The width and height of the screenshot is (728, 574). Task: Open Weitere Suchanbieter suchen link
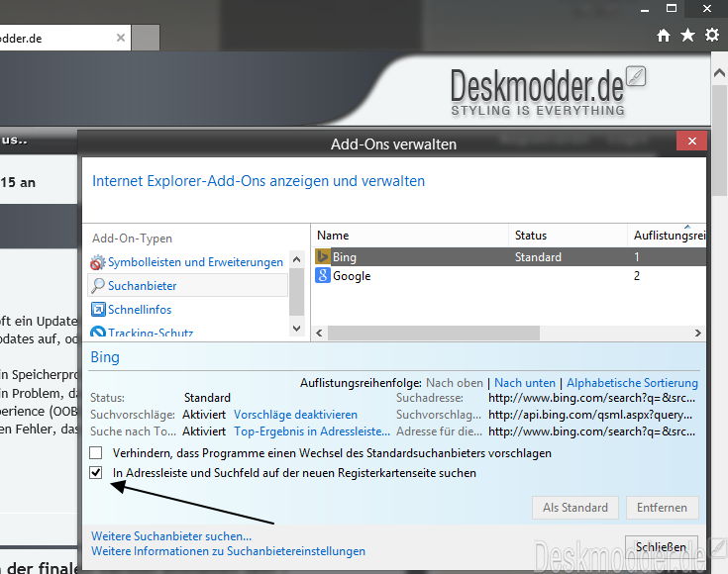point(171,536)
